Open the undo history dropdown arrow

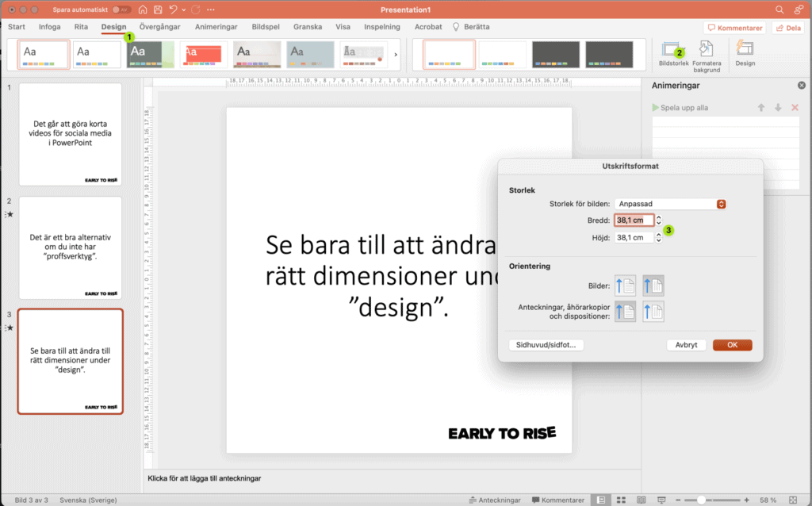click(x=184, y=10)
